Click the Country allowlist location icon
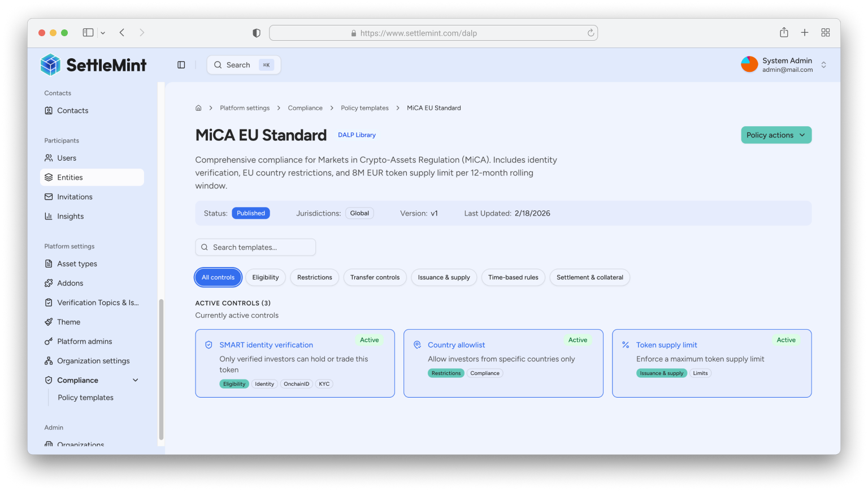Image resolution: width=868 pixels, height=491 pixels. pos(417,345)
